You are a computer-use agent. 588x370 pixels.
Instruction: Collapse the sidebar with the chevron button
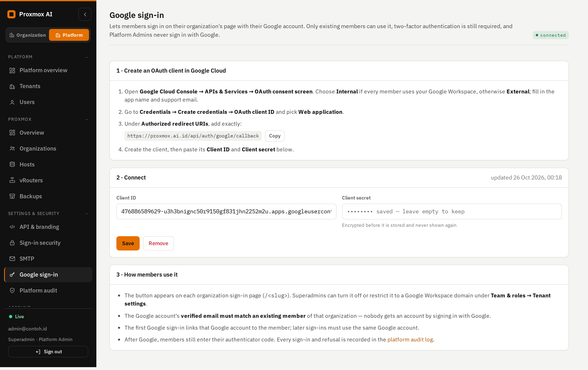tap(85, 14)
